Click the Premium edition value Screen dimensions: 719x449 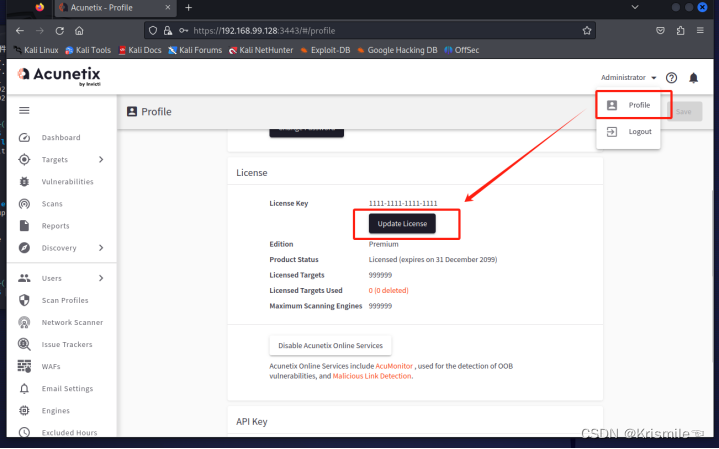coord(384,244)
